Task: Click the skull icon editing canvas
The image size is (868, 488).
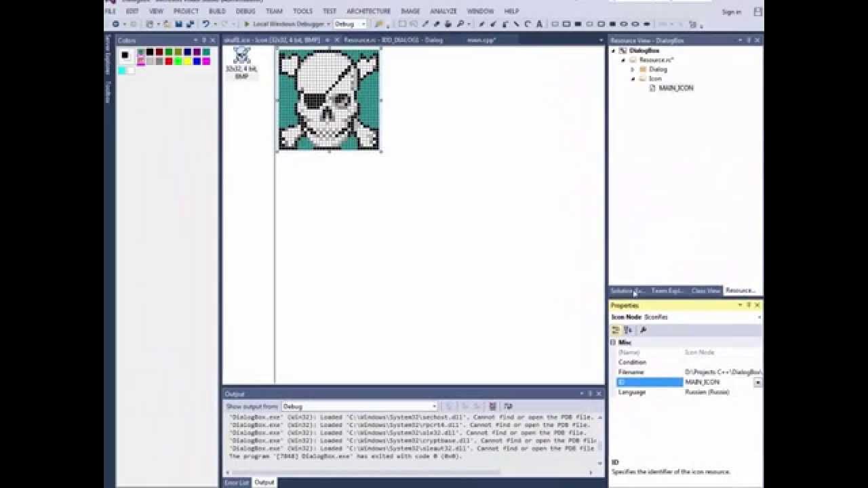Action: (330, 100)
